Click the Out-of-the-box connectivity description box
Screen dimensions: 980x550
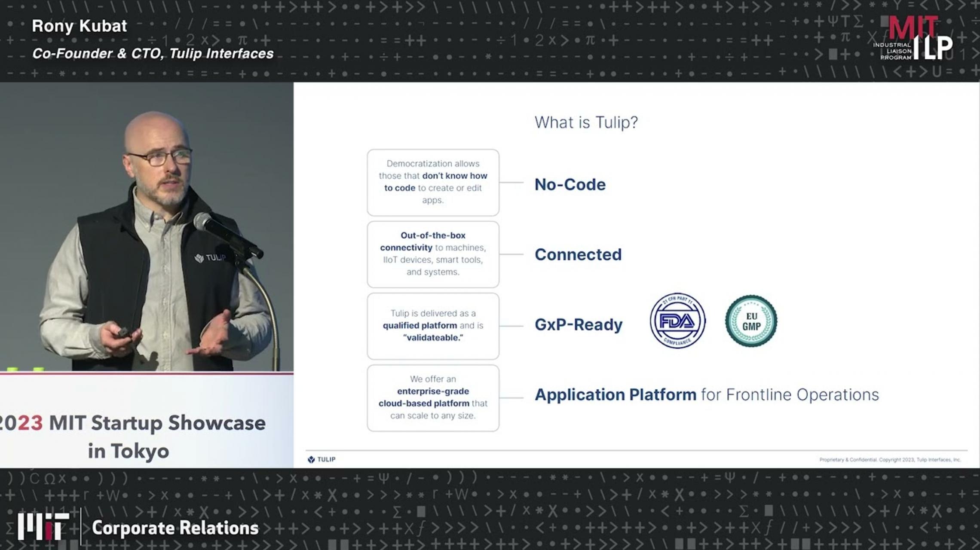pos(433,254)
